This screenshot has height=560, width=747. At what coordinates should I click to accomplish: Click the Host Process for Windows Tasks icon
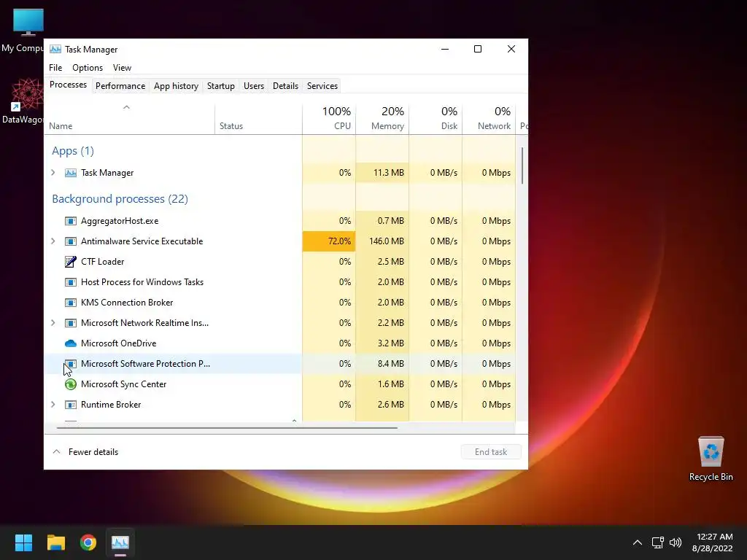(x=71, y=282)
